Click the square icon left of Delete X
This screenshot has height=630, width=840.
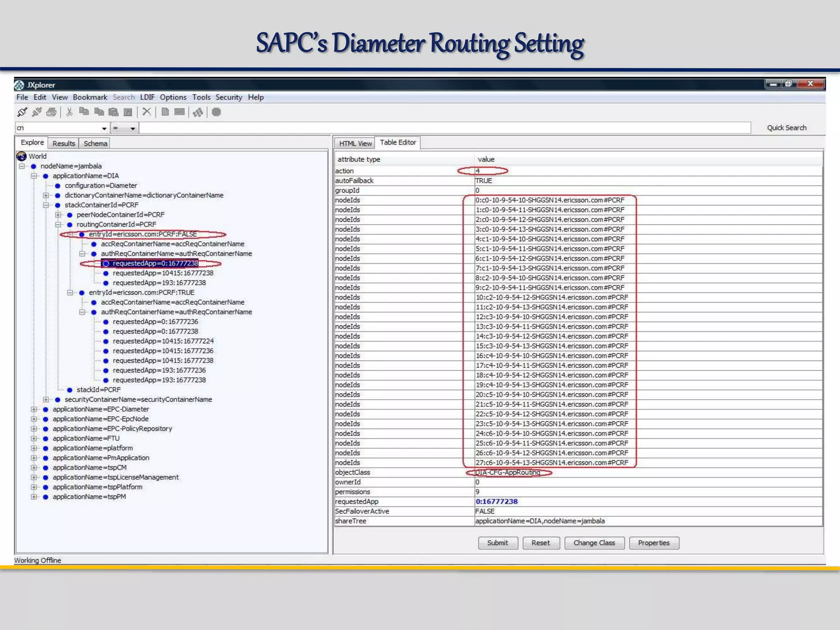click(128, 112)
